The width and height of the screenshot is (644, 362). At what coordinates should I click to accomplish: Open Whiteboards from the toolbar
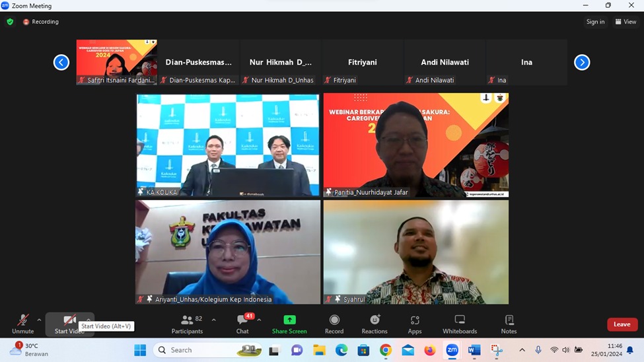[460, 323]
